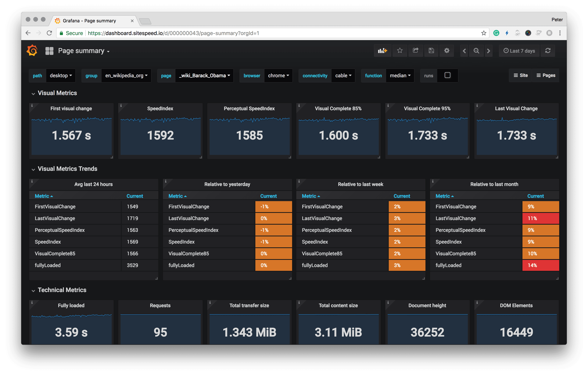Viewport: 588px width, 375px height.
Task: Open the Grafana logo menu
Action: [x=32, y=51]
